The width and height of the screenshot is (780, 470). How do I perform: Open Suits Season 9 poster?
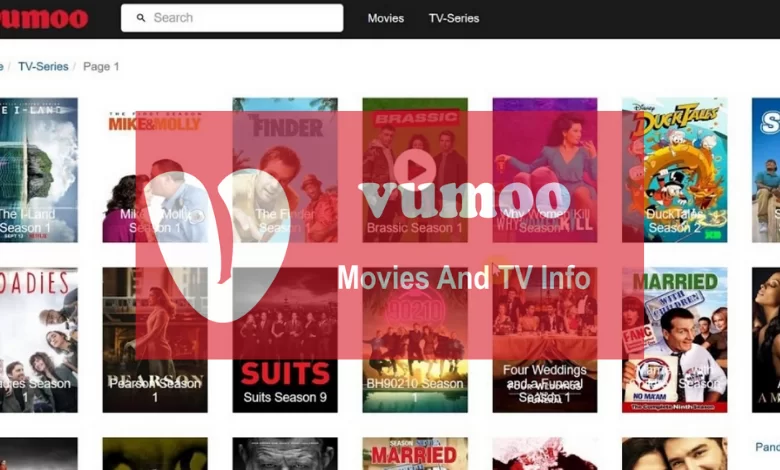coord(285,340)
